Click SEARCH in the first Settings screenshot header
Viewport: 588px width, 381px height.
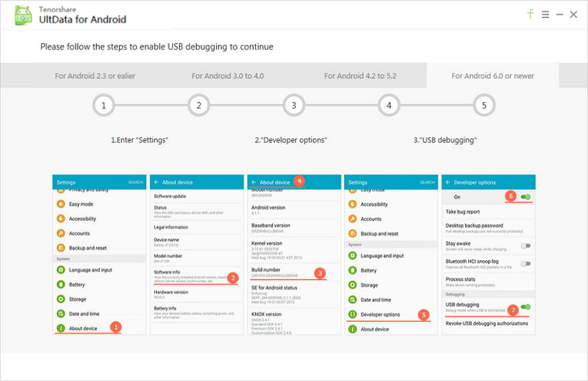coord(135,182)
